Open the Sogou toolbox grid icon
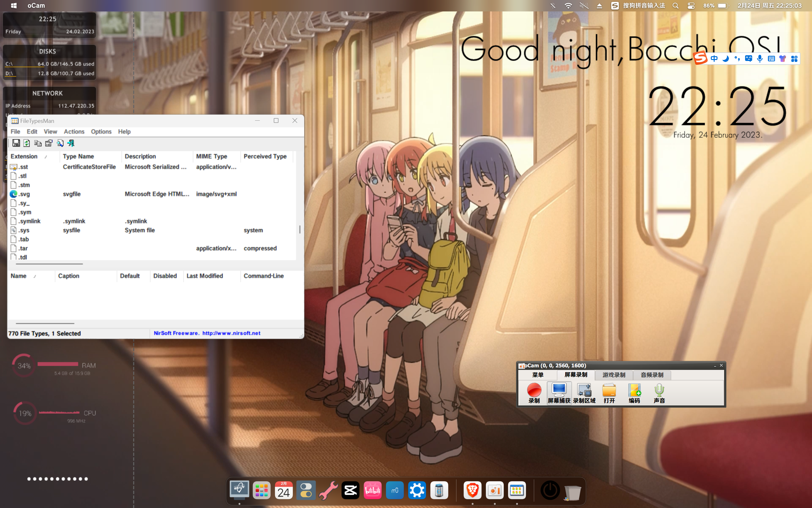The width and height of the screenshot is (812, 508). (x=794, y=59)
